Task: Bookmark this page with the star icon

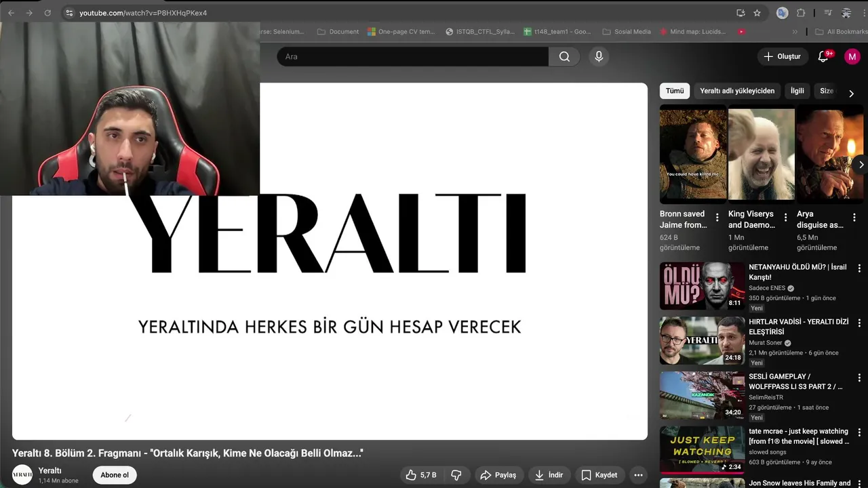Action: [757, 13]
